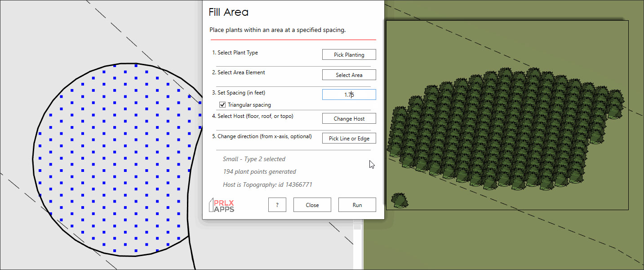Select the isolated single shrub in 3D view
The image size is (644, 270).
[x=400, y=200]
